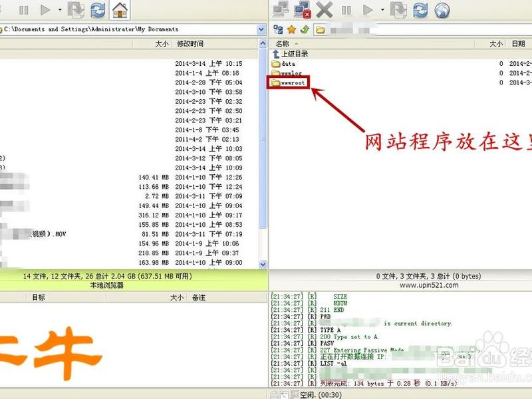Select the data folder in the remote list
The width and height of the screenshot is (532, 399).
tap(284, 64)
